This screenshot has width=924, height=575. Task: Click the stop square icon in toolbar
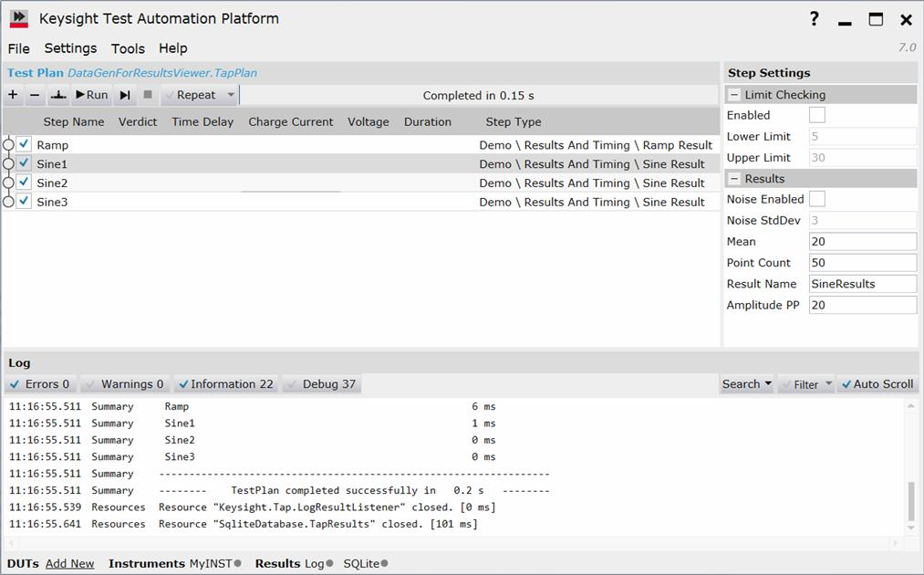[148, 94]
